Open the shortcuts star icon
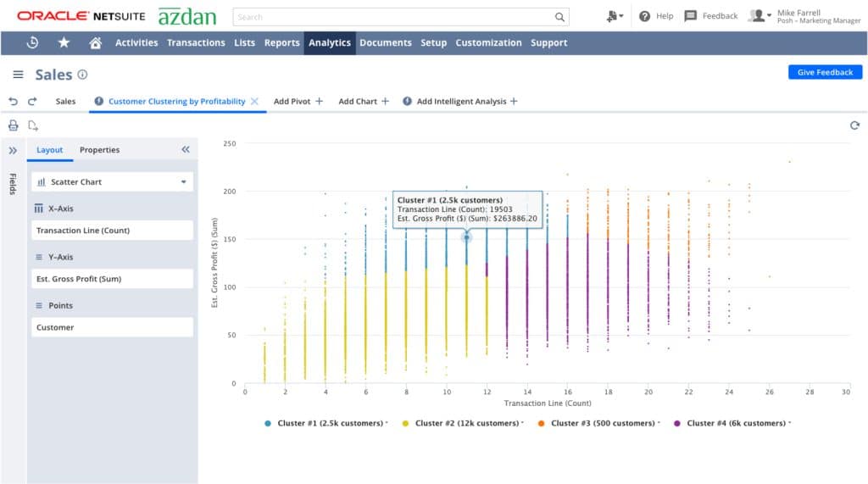The width and height of the screenshot is (868, 484). pos(64,42)
